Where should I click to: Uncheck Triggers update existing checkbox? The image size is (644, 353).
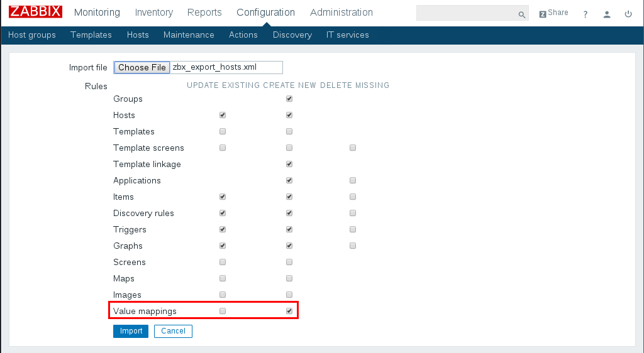click(223, 230)
